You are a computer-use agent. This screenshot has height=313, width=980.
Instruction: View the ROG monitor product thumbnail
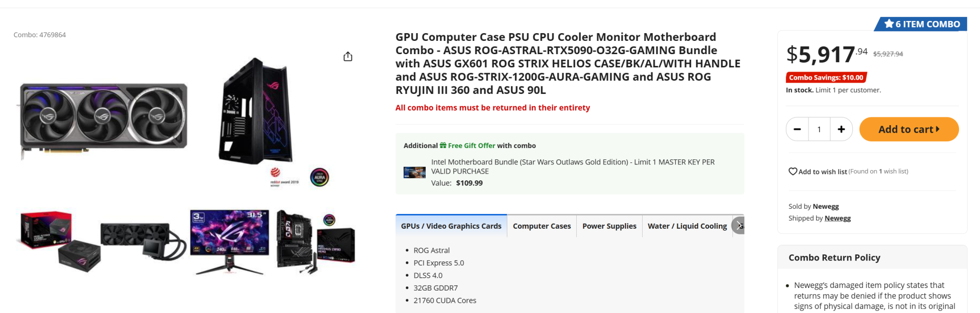click(x=229, y=240)
